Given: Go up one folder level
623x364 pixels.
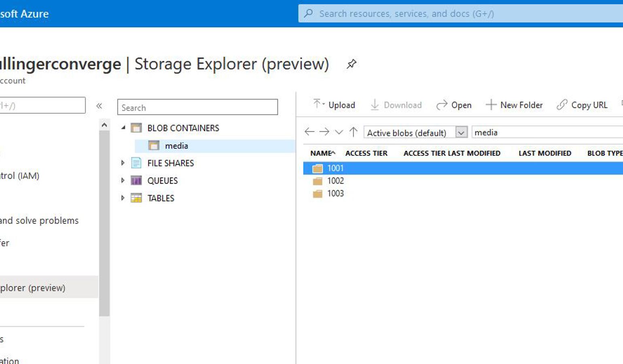Looking at the screenshot, I should click(x=353, y=132).
